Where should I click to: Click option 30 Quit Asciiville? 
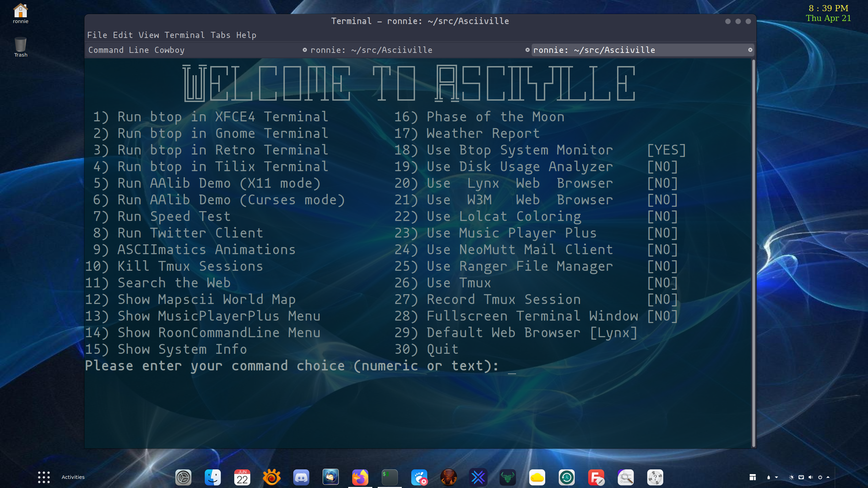click(442, 349)
